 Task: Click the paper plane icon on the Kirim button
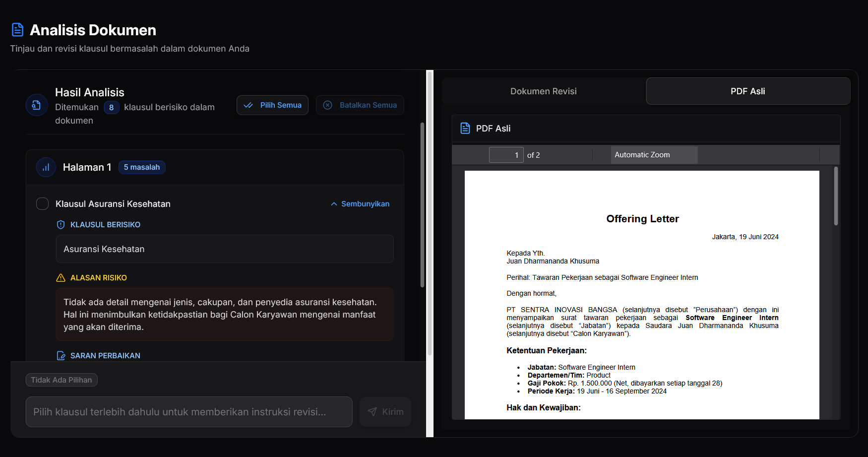click(372, 411)
